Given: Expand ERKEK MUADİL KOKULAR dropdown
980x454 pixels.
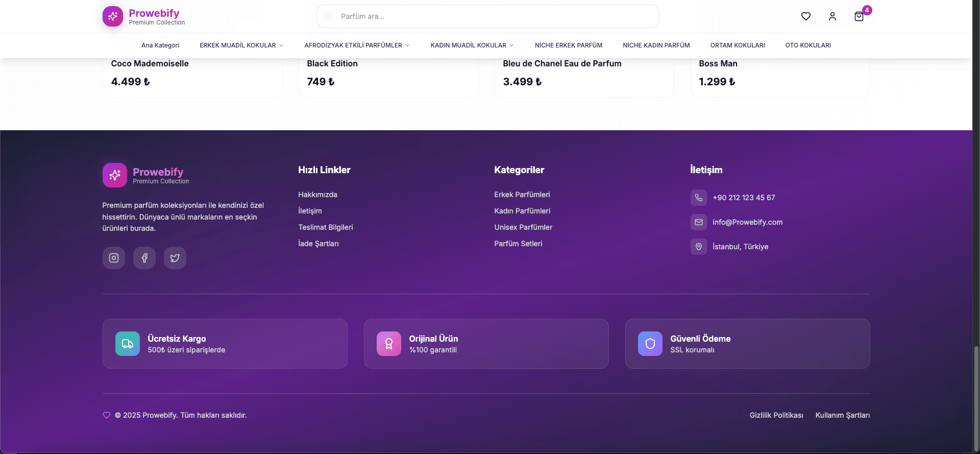Looking at the screenshot, I should coord(241,45).
